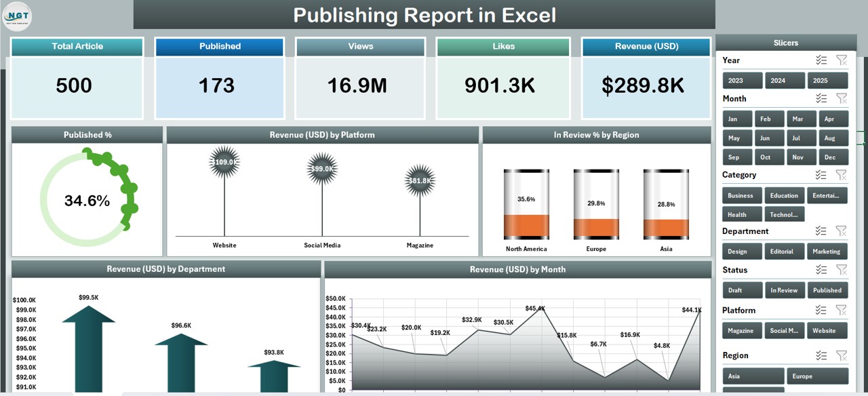The image size is (868, 396).
Task: Click the Views card value 16.9M
Action: point(357,85)
